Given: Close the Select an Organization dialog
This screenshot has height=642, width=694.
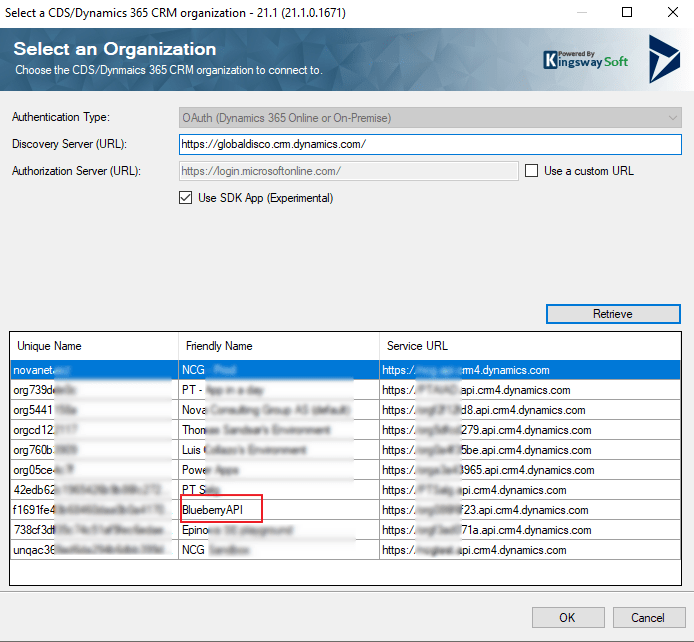Looking at the screenshot, I should 670,12.
